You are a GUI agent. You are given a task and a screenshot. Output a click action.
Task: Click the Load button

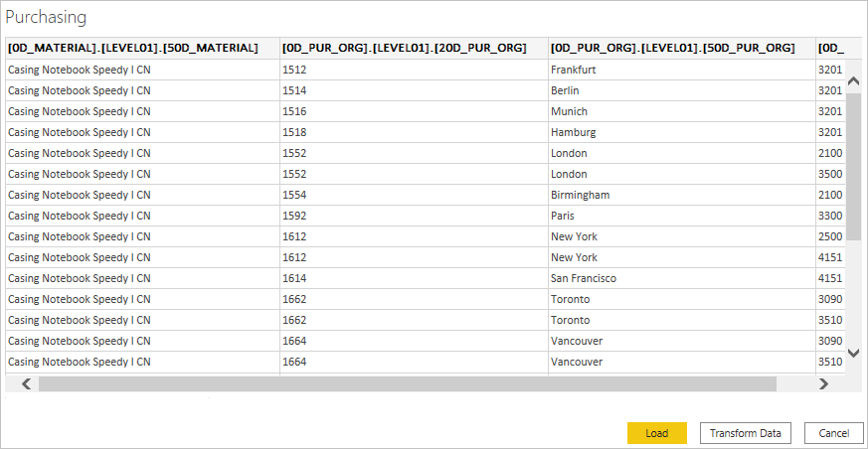pyautogui.click(x=656, y=433)
